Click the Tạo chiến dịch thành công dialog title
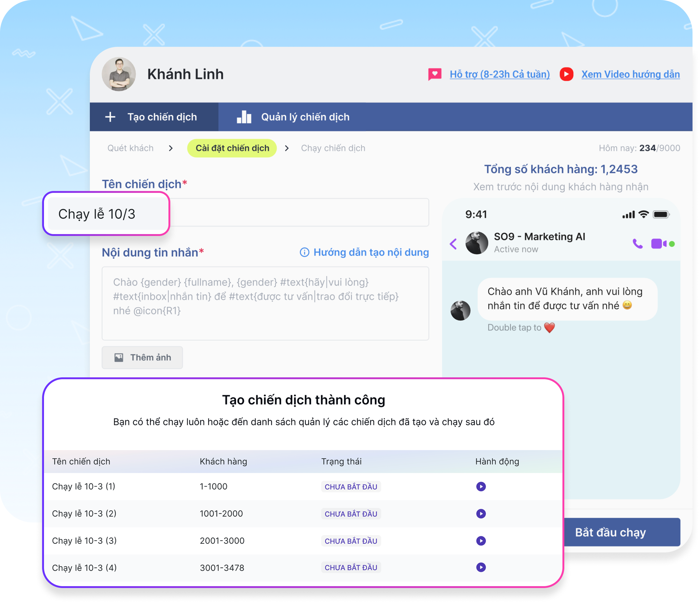The height and width of the screenshot is (603, 700). coord(304,400)
